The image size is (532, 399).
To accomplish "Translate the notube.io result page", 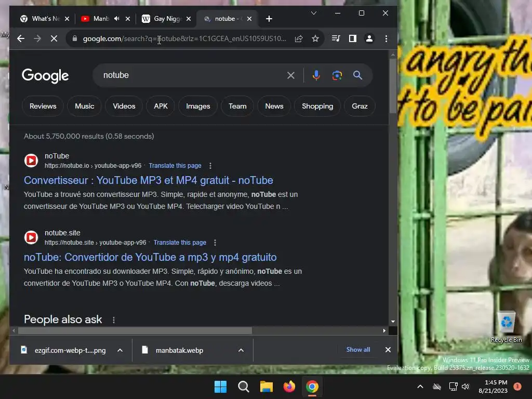I will coord(175,166).
